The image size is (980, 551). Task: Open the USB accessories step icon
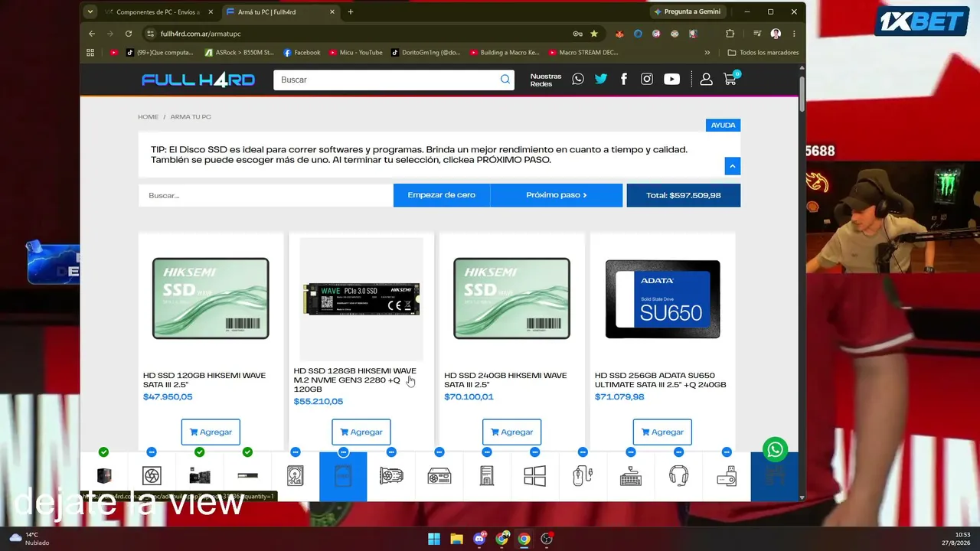pyautogui.click(x=727, y=476)
